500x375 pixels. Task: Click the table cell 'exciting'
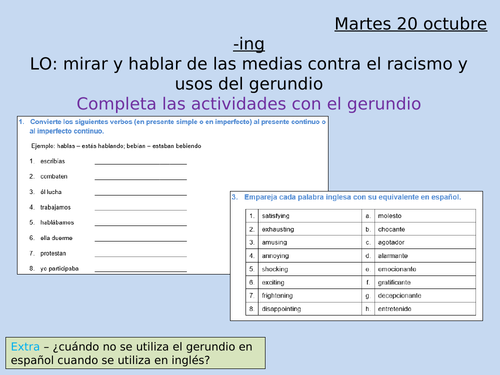tap(310, 282)
